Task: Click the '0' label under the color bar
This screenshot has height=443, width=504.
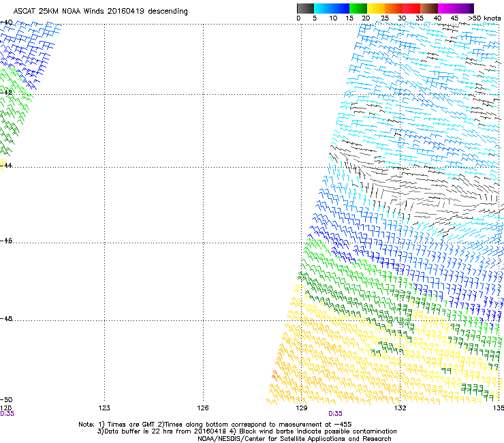Action: (x=298, y=18)
